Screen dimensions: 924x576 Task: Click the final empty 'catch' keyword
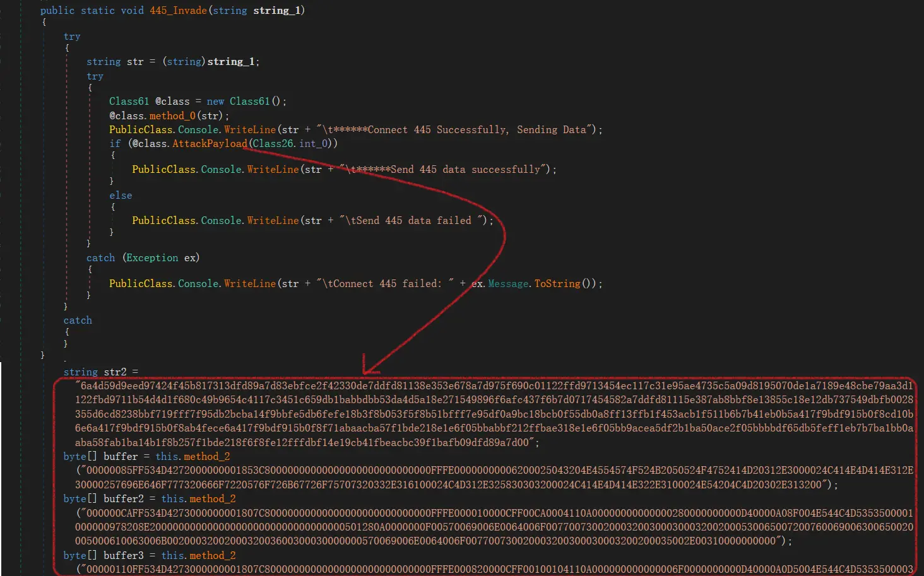point(78,320)
